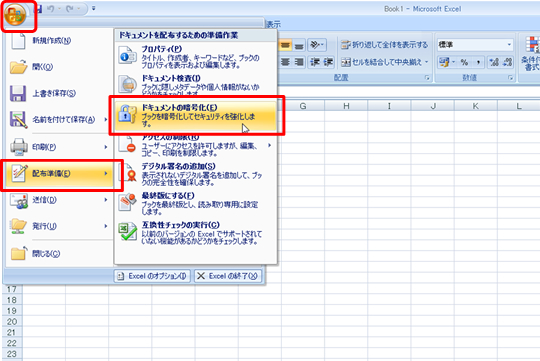This screenshot has height=361, width=540.
Task: Expand the 発行 submenu arrow
Action: click(x=106, y=226)
